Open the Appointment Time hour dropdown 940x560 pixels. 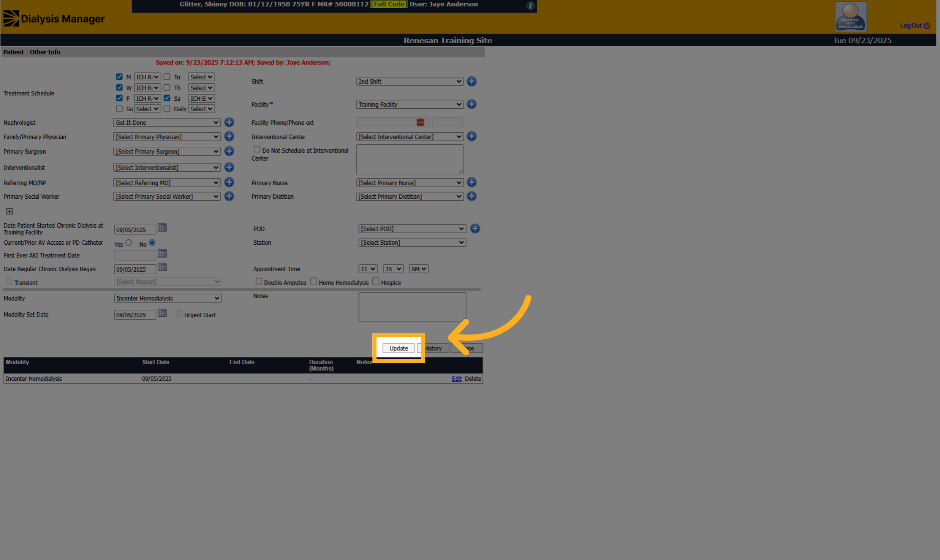tap(368, 269)
